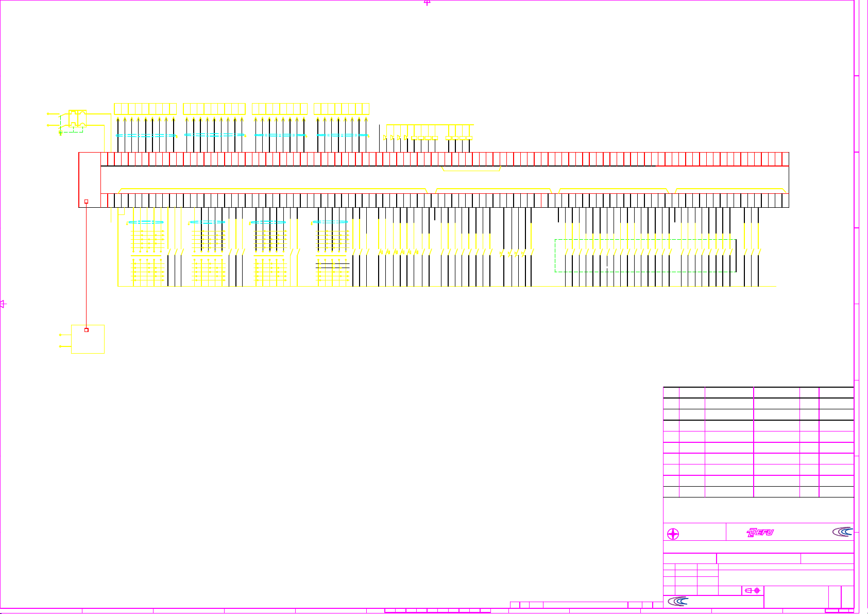Click the crescent logo at title block bottom-left
This screenshot has height=614, width=868.
678,601
